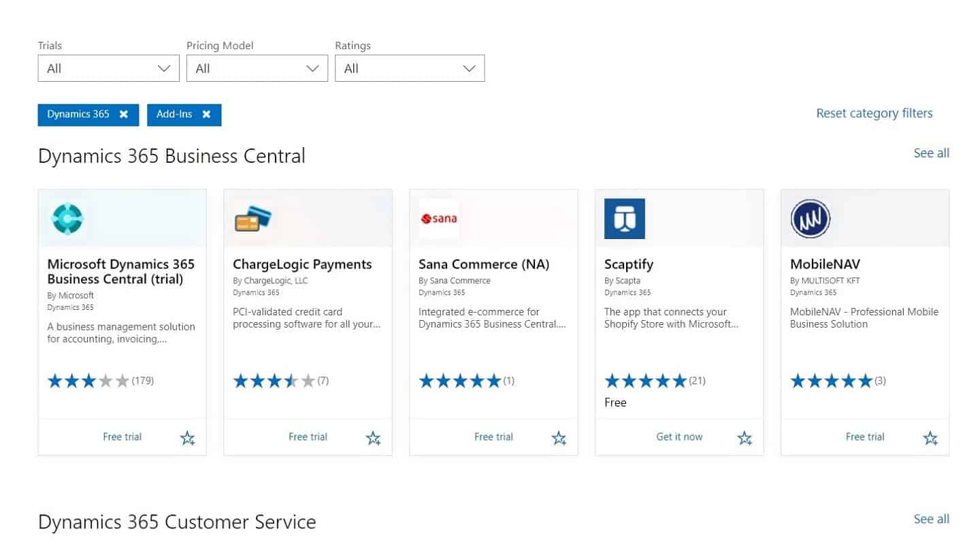
Task: Click the MobileNAV star rating (3)
Action: point(838,381)
